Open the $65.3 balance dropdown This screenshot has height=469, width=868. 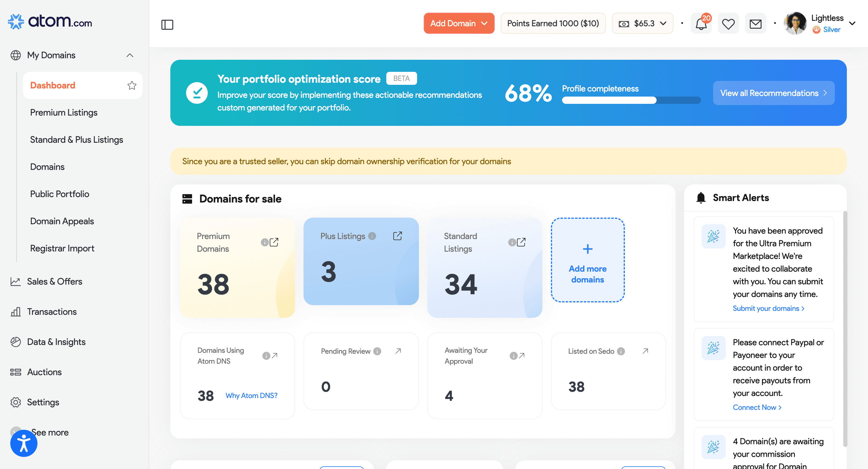[642, 23]
